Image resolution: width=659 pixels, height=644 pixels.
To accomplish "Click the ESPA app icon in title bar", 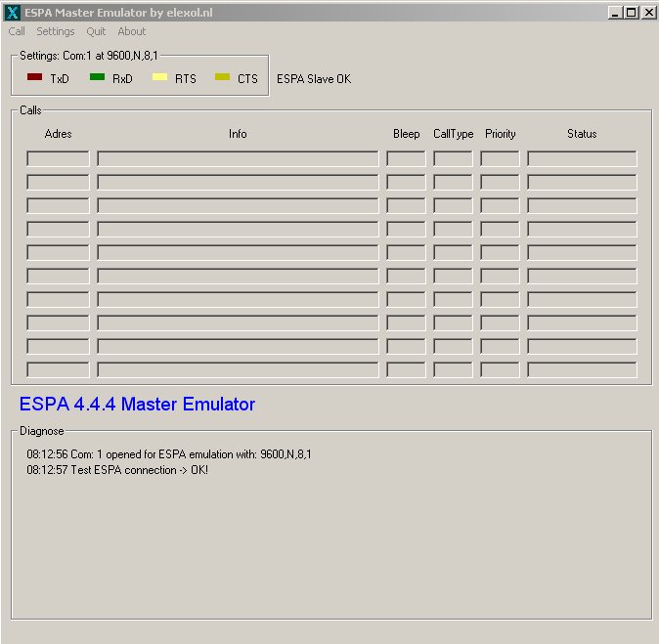I will tap(12, 13).
